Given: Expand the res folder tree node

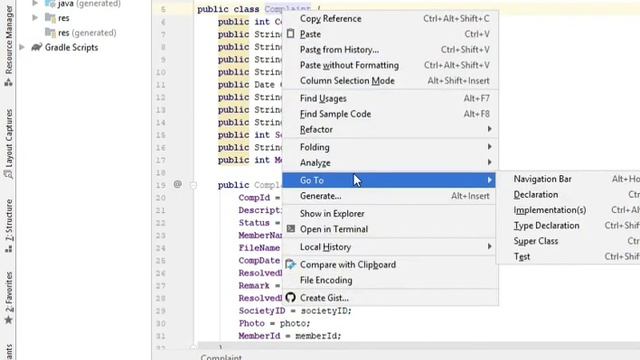Looking at the screenshot, I should 35,18.
